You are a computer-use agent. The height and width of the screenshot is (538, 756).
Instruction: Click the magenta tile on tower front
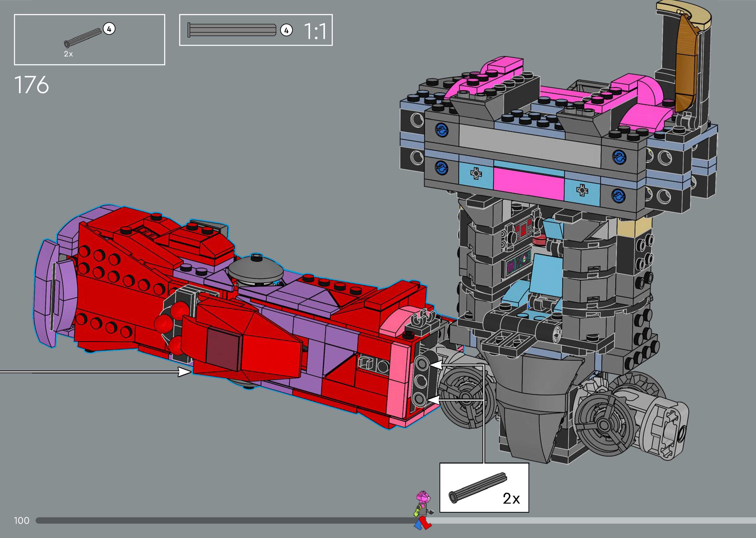[x=529, y=184]
